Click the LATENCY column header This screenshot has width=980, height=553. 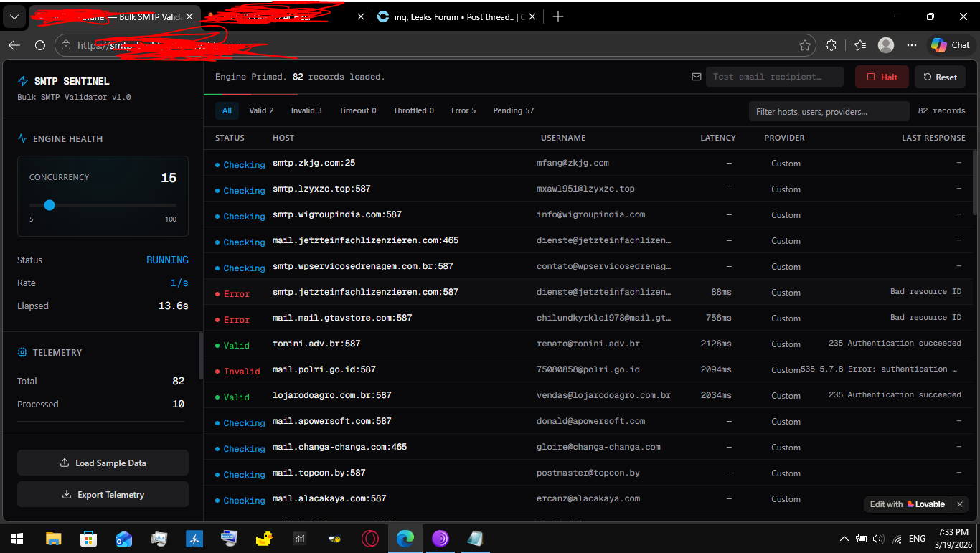click(x=718, y=138)
